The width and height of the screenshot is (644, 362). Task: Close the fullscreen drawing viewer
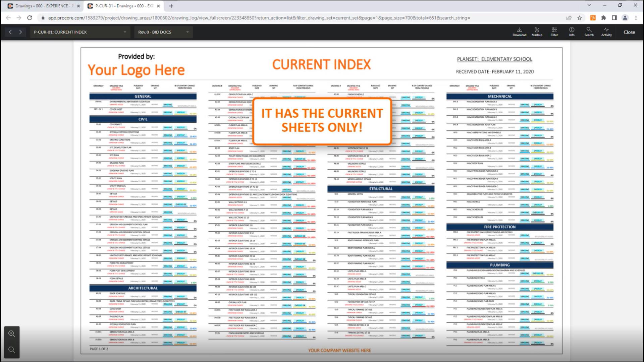click(x=629, y=32)
